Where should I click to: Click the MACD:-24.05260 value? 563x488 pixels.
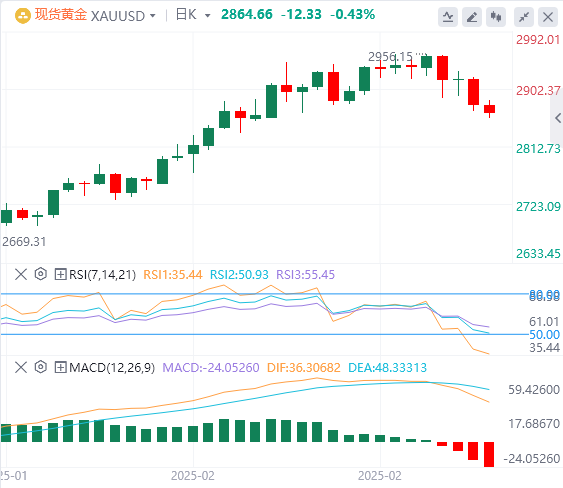(211, 368)
